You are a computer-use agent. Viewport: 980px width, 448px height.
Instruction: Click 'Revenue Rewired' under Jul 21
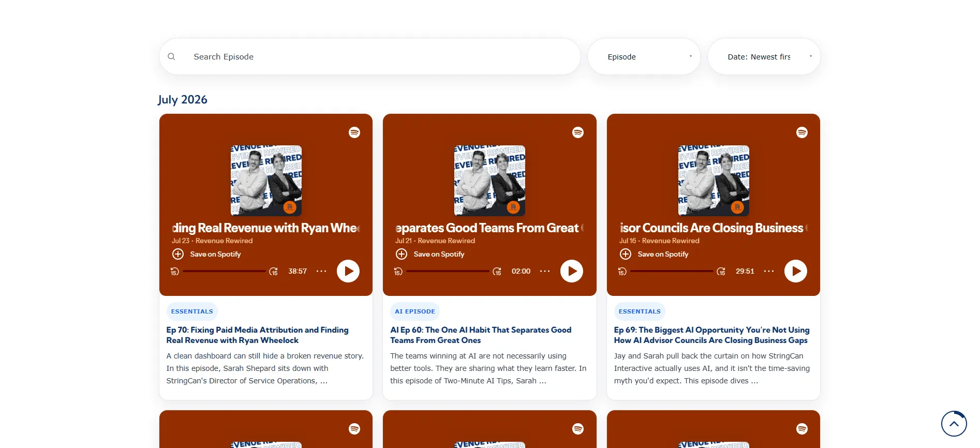pos(447,241)
